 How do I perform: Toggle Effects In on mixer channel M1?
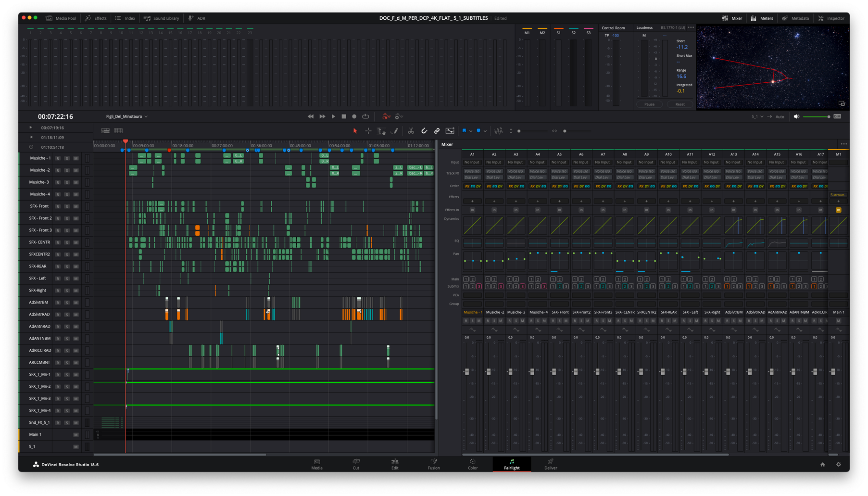838,210
